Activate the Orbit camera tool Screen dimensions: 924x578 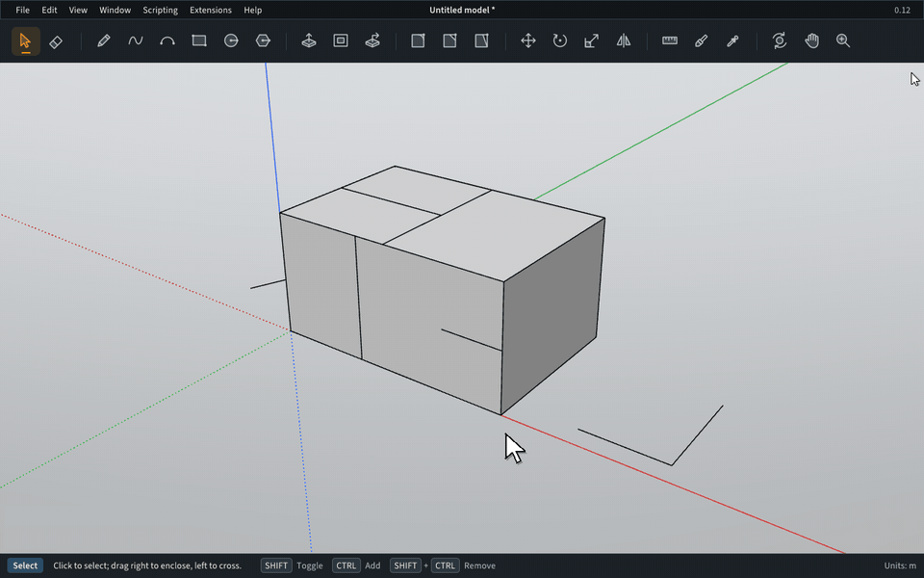coord(780,40)
